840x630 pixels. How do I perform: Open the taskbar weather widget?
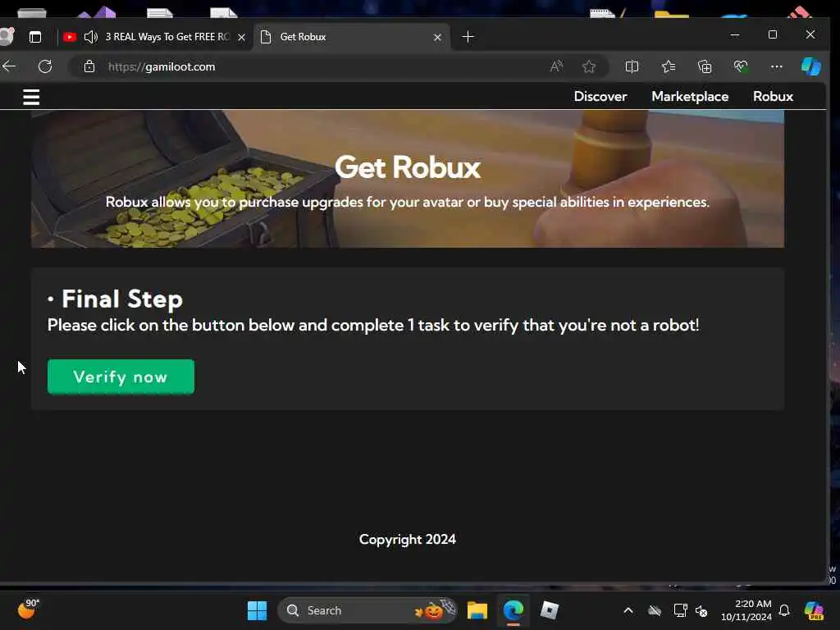pyautogui.click(x=28, y=609)
